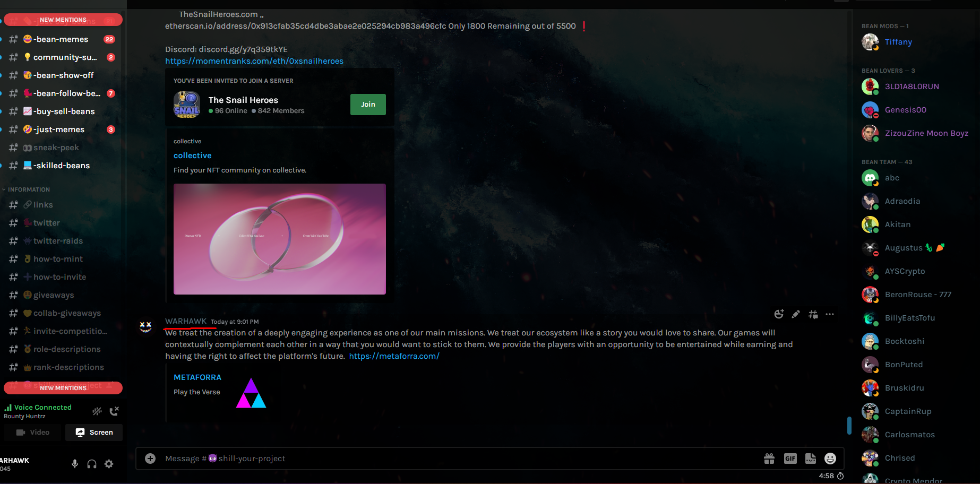The height and width of the screenshot is (484, 980).
Task: Edit WARHAWK's message with pencil icon
Action: [x=796, y=314]
